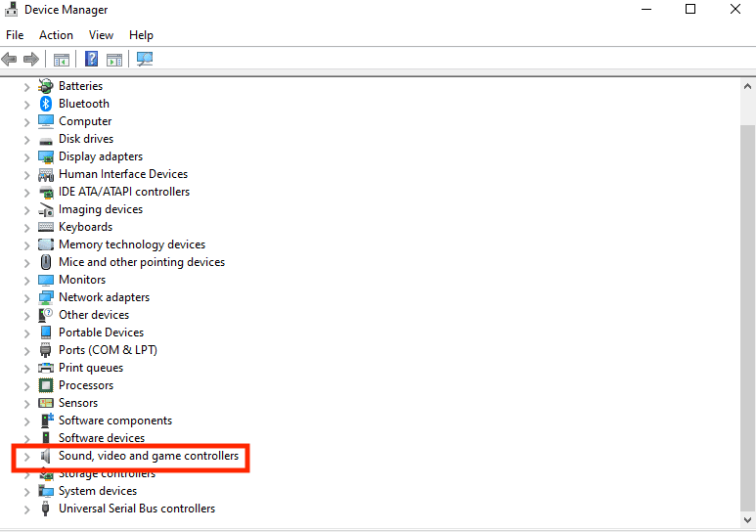Screen dimensions: 756x532
Task: Close the Device Manager window
Action: click(735, 9)
